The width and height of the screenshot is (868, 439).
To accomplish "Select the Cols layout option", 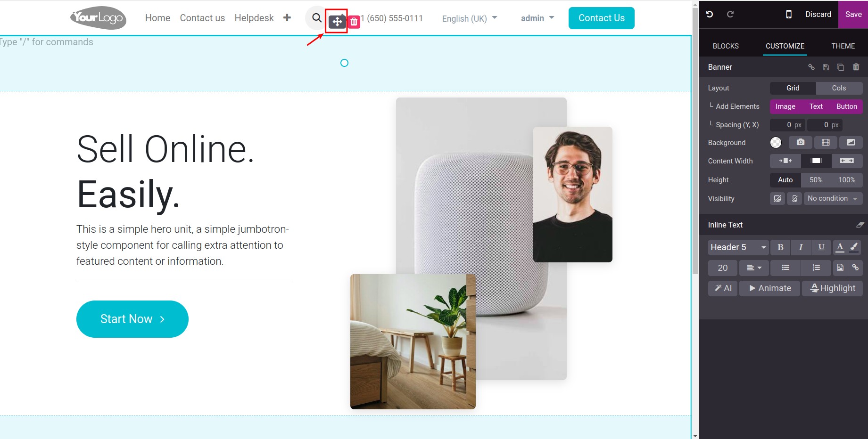I will click(x=839, y=88).
